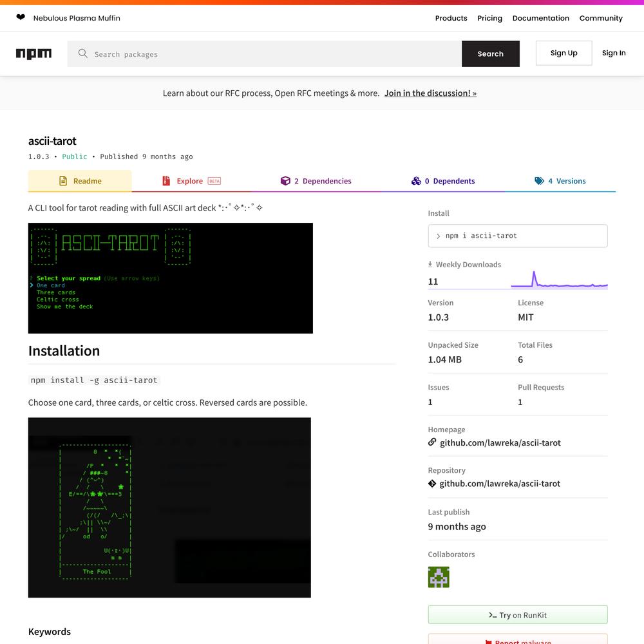Click the Public label
644x644 pixels.
click(74, 156)
